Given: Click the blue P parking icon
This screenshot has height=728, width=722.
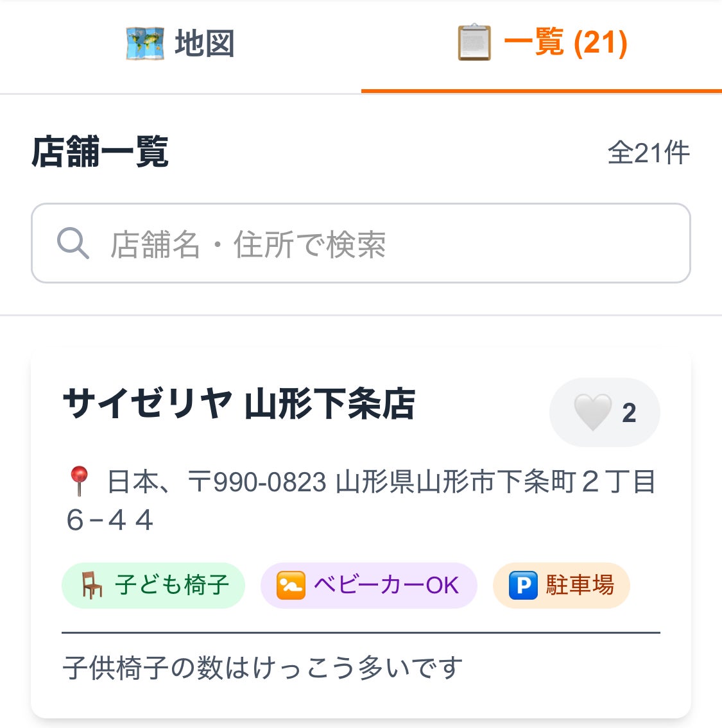Looking at the screenshot, I should 523,586.
